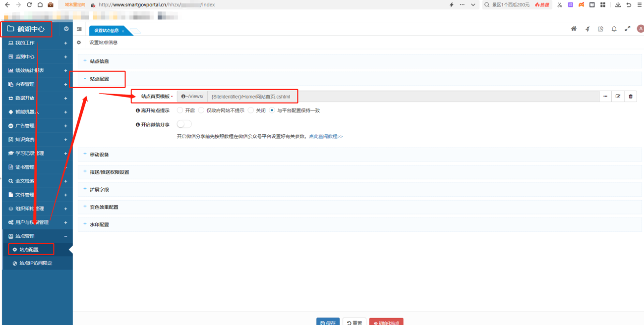
Task: Expand the 水印配置 section
Action: (x=99, y=225)
